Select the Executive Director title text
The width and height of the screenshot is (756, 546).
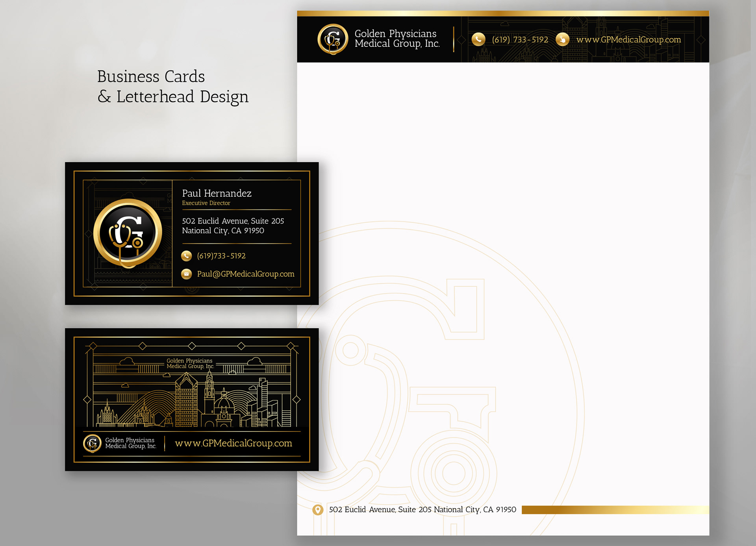(x=206, y=203)
